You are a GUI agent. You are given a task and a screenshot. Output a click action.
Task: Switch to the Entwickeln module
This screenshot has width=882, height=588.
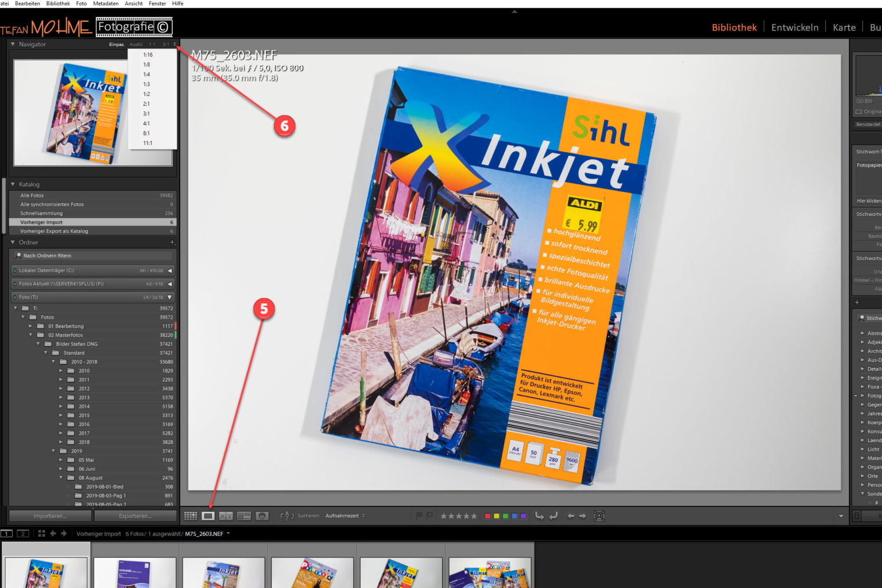point(795,27)
